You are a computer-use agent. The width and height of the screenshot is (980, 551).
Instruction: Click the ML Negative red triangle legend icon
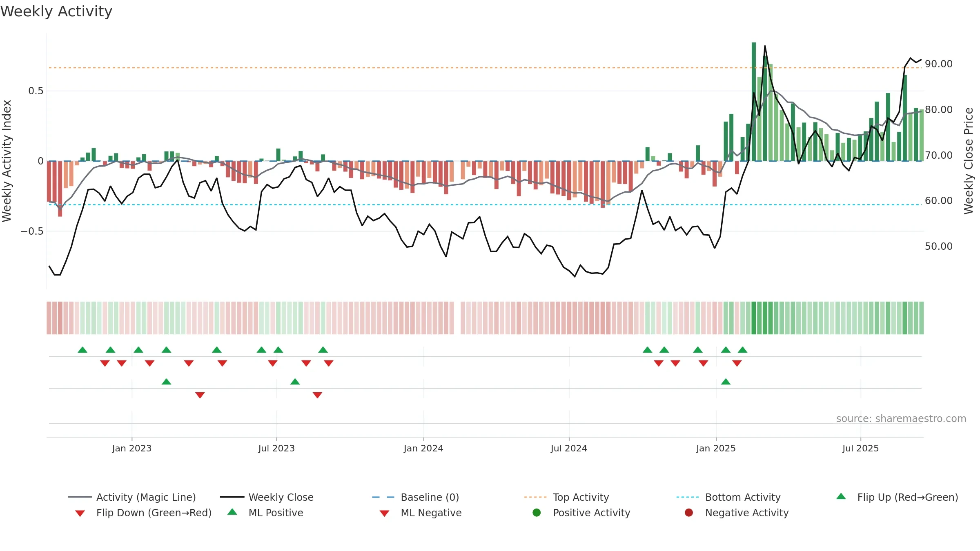[384, 513]
